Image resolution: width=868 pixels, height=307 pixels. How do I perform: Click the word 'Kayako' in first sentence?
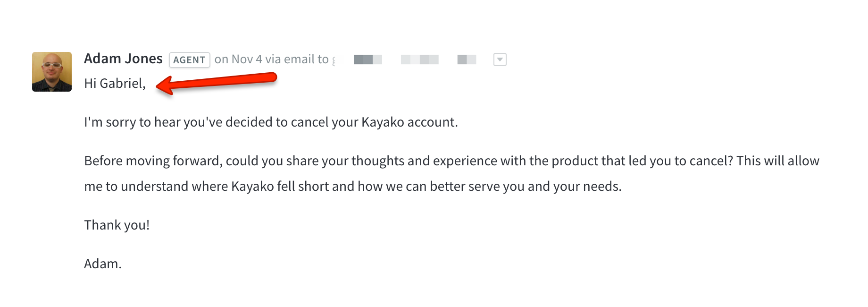tap(383, 122)
